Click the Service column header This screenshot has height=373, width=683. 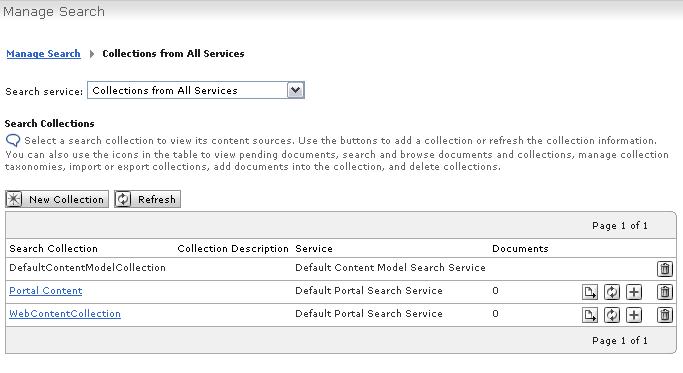(314, 249)
